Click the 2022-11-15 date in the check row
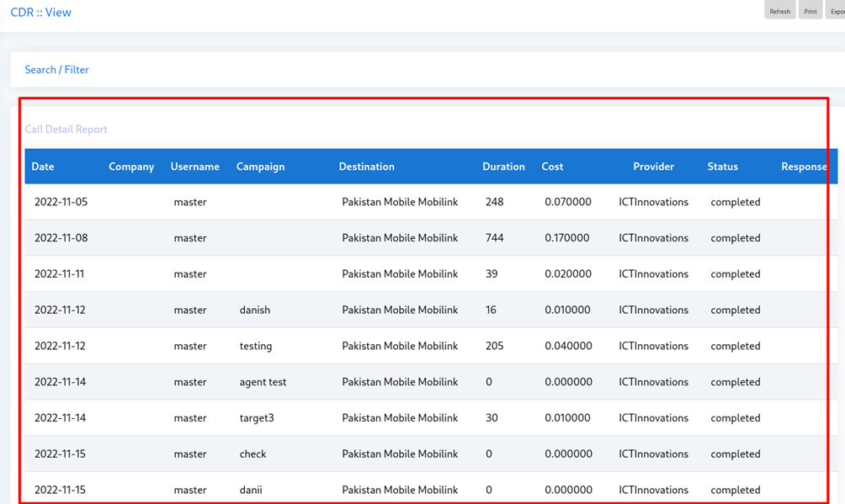 pos(60,454)
